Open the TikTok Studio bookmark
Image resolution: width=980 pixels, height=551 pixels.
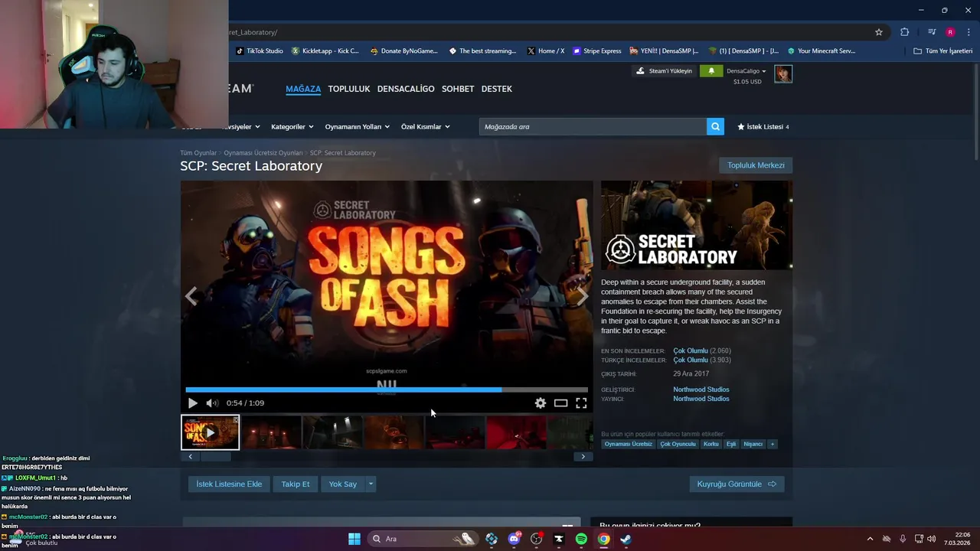pyautogui.click(x=260, y=51)
